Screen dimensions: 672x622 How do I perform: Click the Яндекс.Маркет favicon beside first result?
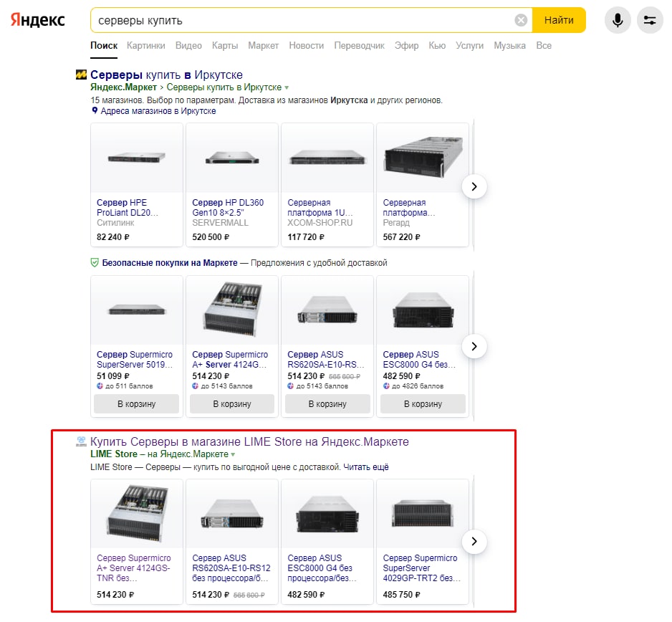tap(81, 75)
